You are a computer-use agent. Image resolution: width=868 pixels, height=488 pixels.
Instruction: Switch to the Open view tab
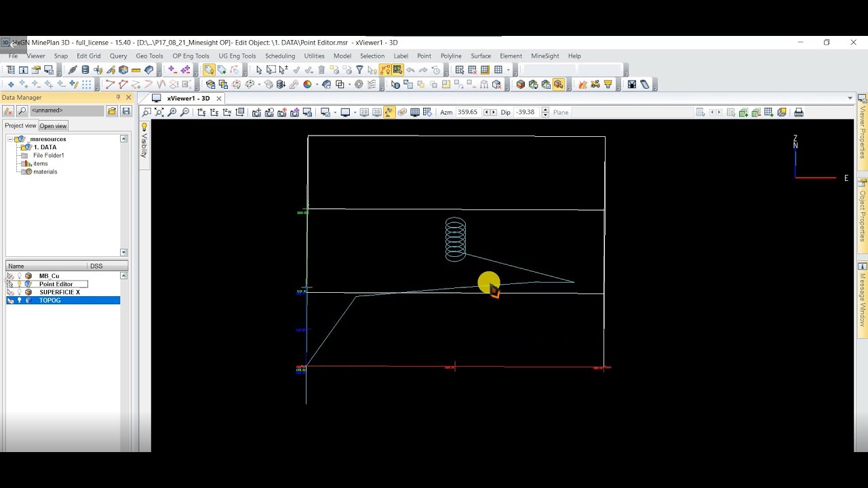53,126
